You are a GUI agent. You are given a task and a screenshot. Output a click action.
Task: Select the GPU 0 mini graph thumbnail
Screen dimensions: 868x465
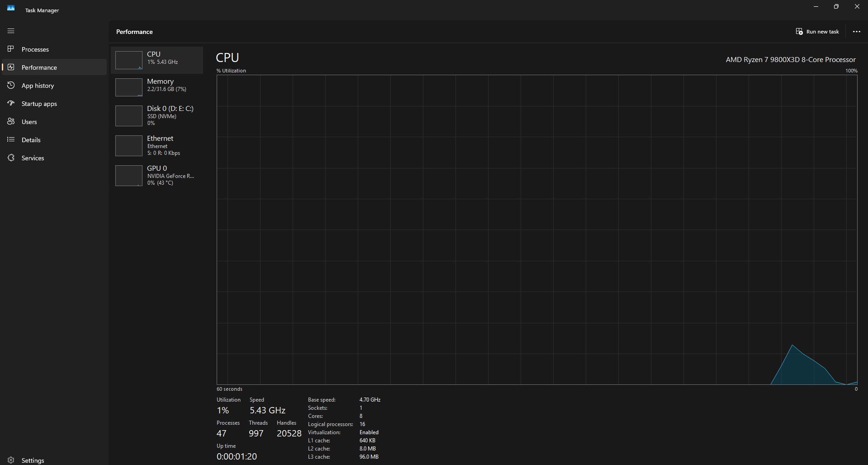pos(129,176)
